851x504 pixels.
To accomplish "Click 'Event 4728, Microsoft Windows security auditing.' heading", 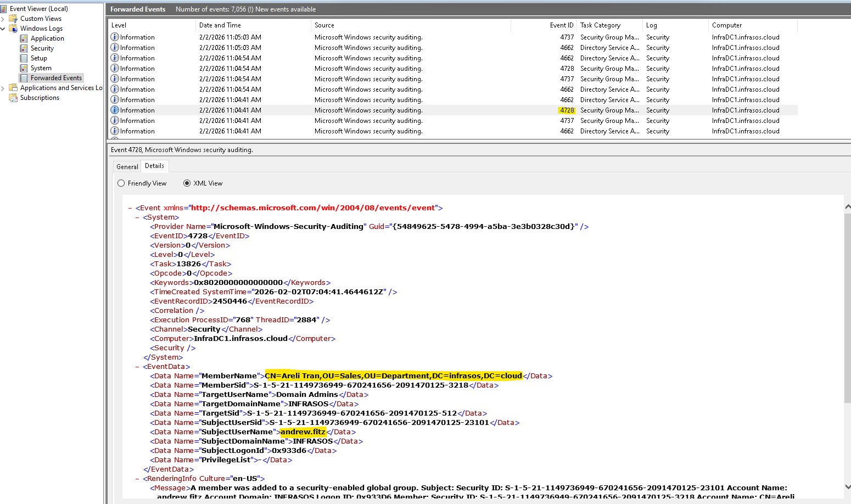I will pyautogui.click(x=182, y=150).
